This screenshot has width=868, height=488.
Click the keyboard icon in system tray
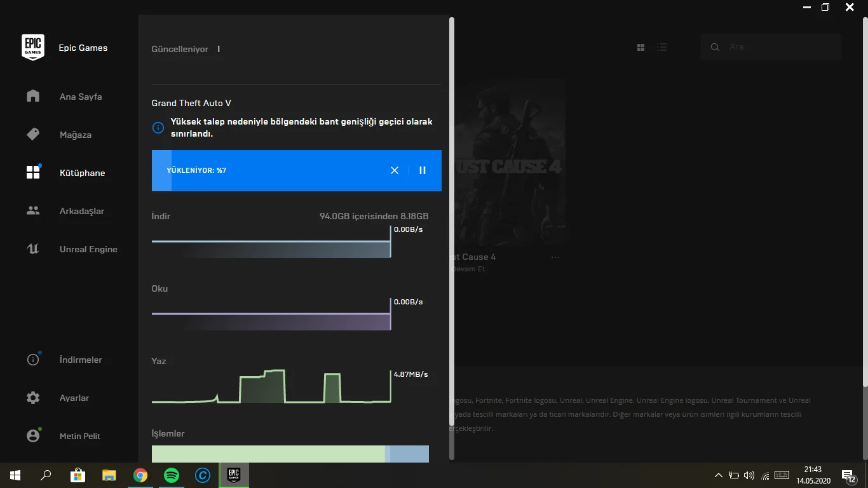(782, 475)
